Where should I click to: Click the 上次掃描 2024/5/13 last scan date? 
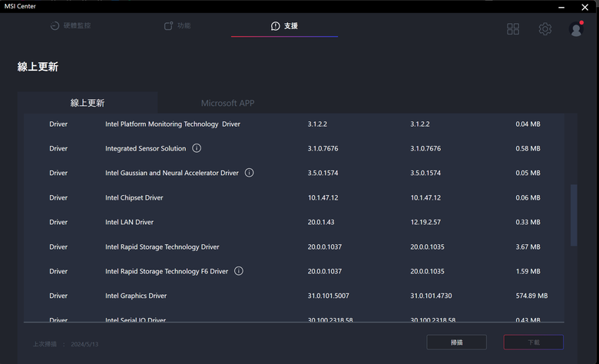65,344
